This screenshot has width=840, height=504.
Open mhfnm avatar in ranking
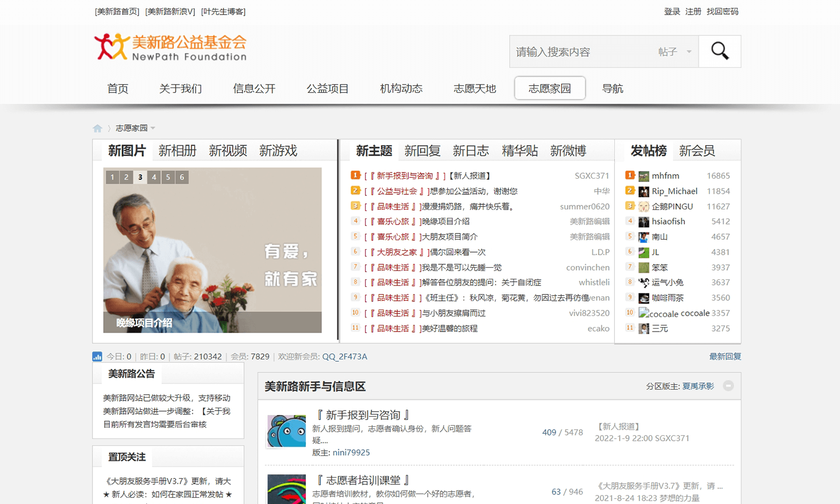[644, 176]
